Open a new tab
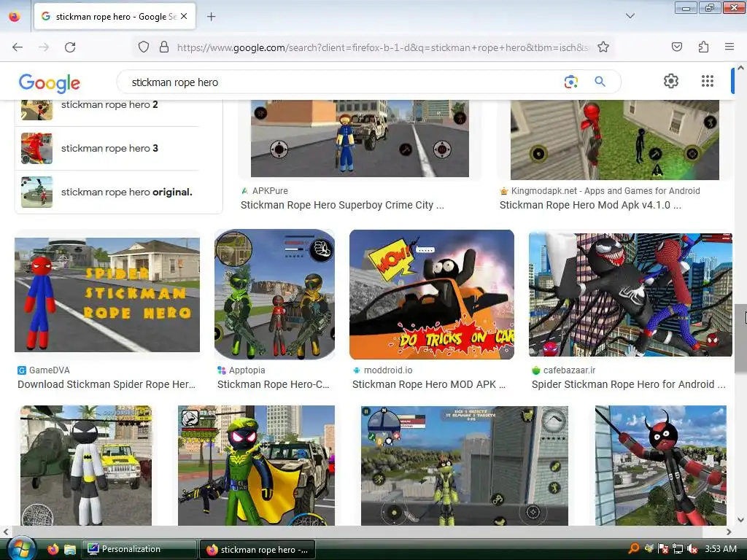Screen dimensions: 747x560 click(x=211, y=17)
